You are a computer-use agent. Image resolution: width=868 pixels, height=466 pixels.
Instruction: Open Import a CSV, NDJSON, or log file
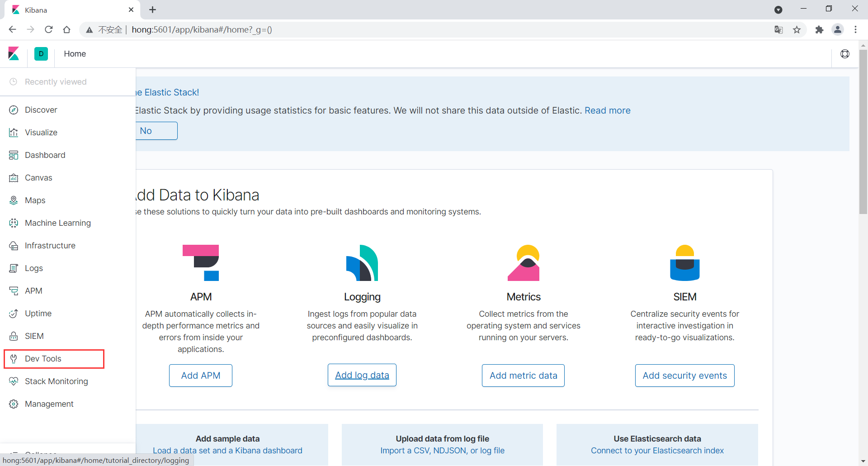pos(443,451)
